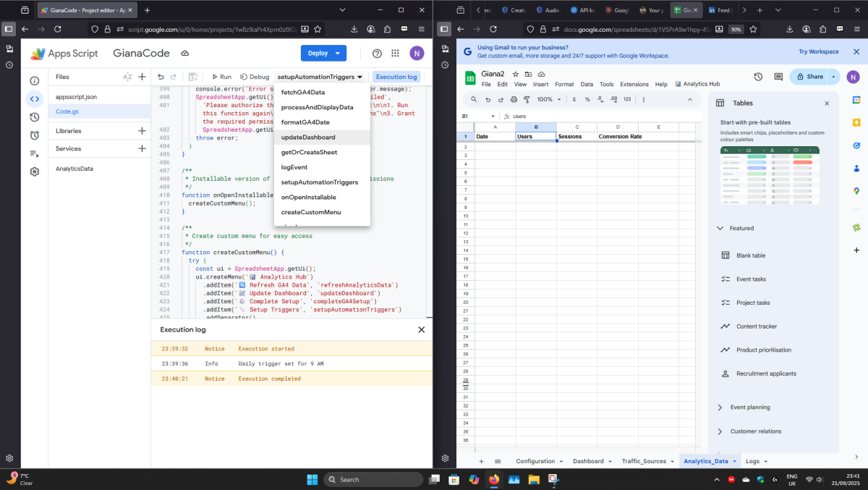868x490 pixels.
Task: Click the Print icon in Sheets toolbar
Action: [x=514, y=99]
